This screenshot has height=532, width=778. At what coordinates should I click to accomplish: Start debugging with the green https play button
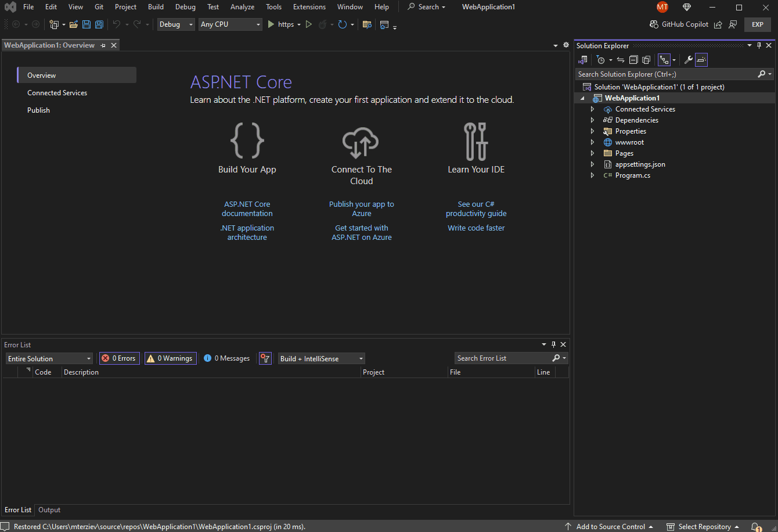271,24
